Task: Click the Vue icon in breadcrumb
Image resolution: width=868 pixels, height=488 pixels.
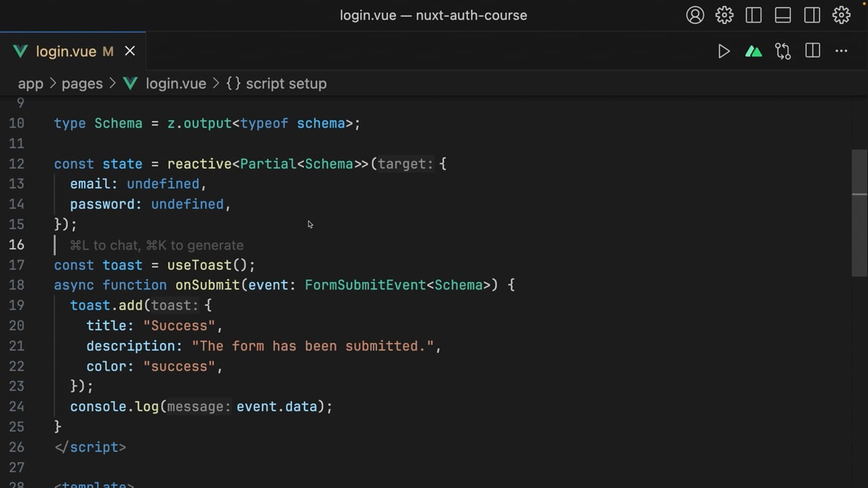Action: tap(131, 83)
